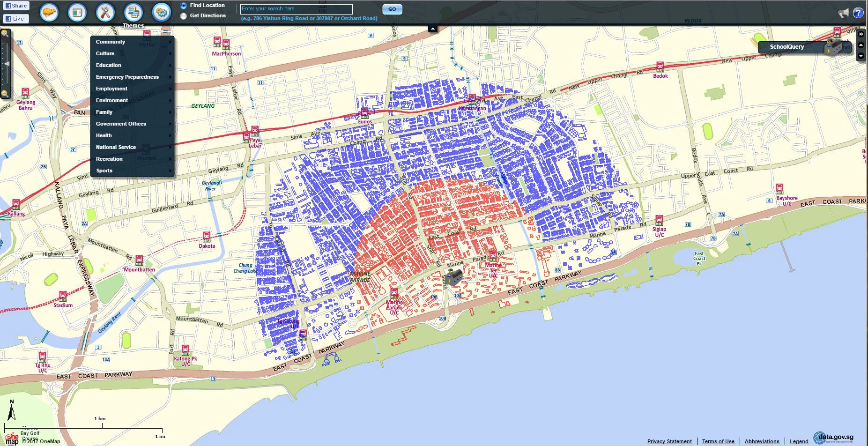Click the Katong Pk U/C MRT icon

(185, 350)
